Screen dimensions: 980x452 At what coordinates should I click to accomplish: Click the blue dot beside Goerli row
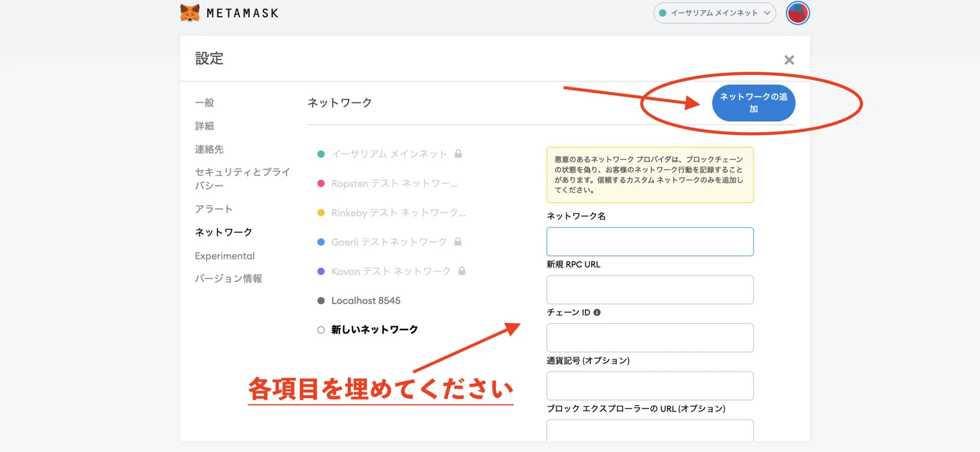(321, 242)
